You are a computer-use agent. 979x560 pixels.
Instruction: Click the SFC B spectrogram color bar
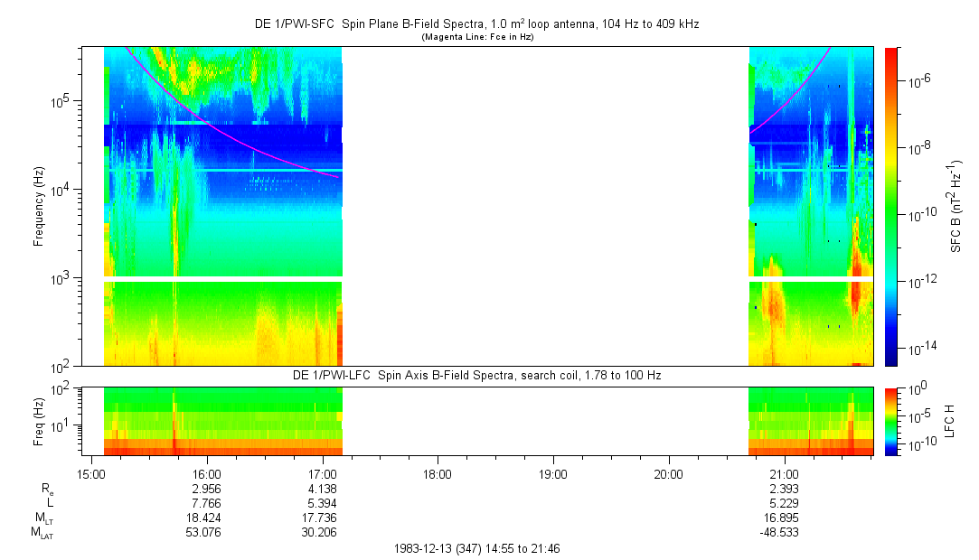pos(891,206)
